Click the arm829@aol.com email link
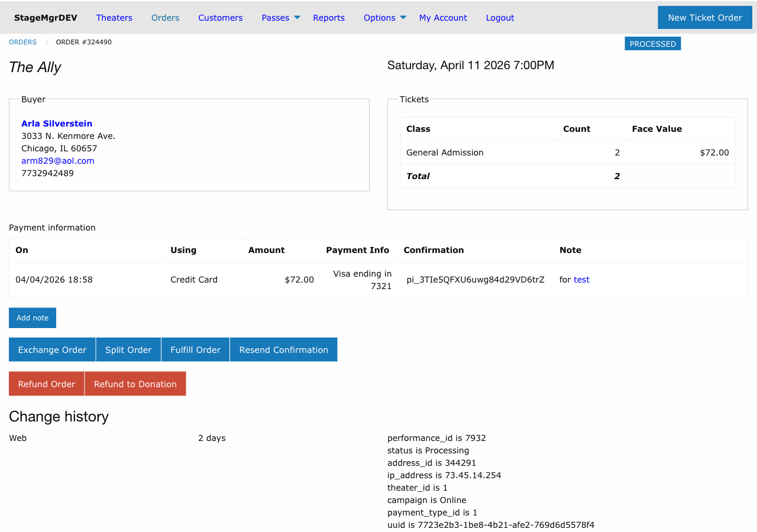 (58, 161)
